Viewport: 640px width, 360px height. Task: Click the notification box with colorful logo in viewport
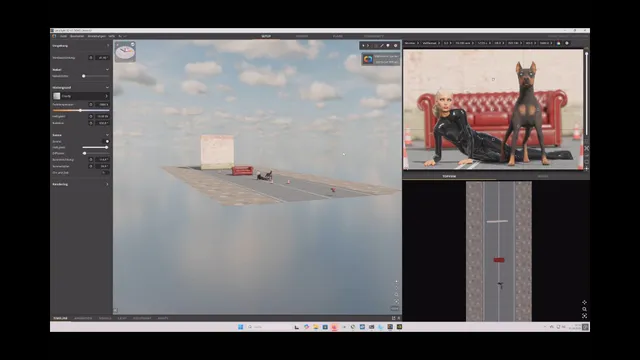pos(380,59)
